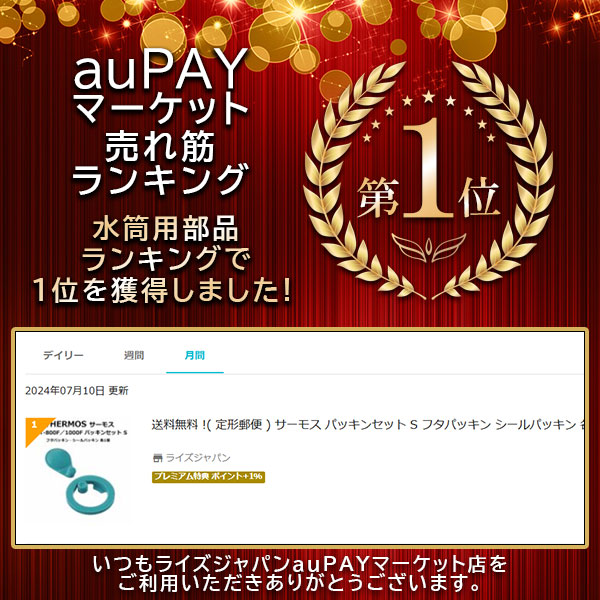
Task: Open the 送料無料 サーモス パッキンセット product title
Action: pos(368,425)
